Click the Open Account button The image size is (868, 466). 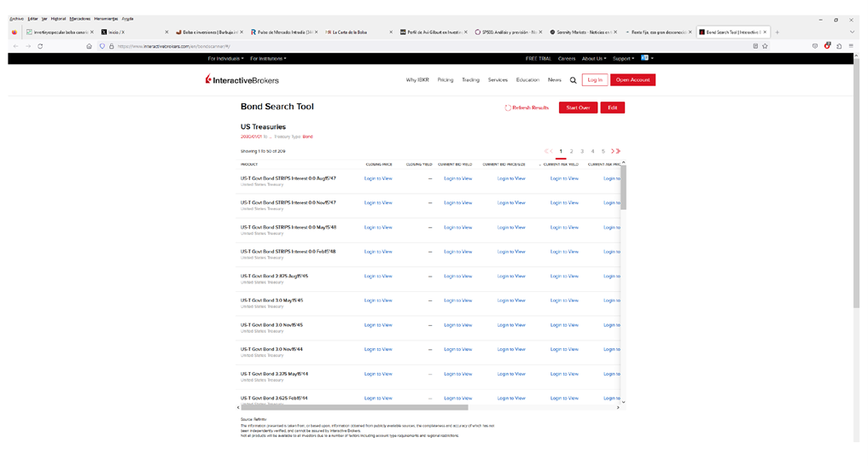(632, 80)
